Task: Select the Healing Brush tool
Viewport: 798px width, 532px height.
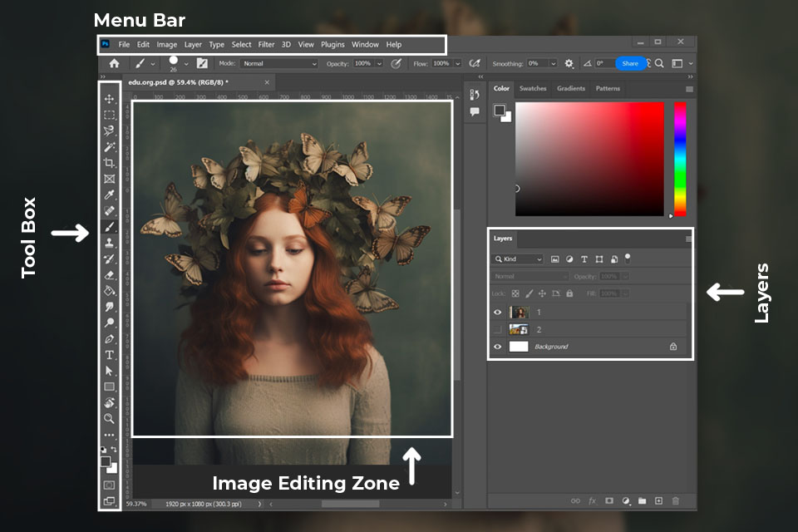Action: pos(109,211)
